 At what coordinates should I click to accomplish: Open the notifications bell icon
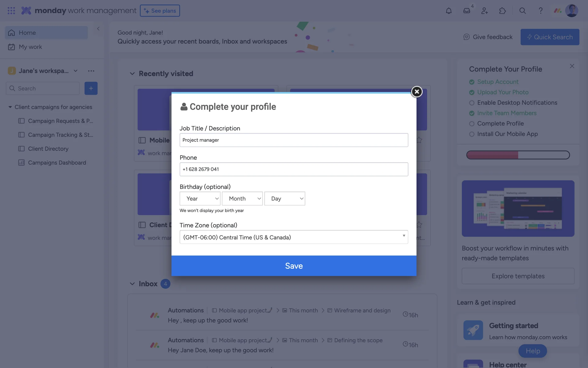click(449, 11)
